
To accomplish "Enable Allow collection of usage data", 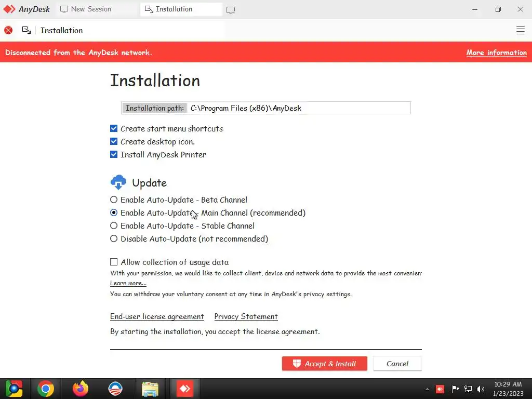I will [x=114, y=262].
